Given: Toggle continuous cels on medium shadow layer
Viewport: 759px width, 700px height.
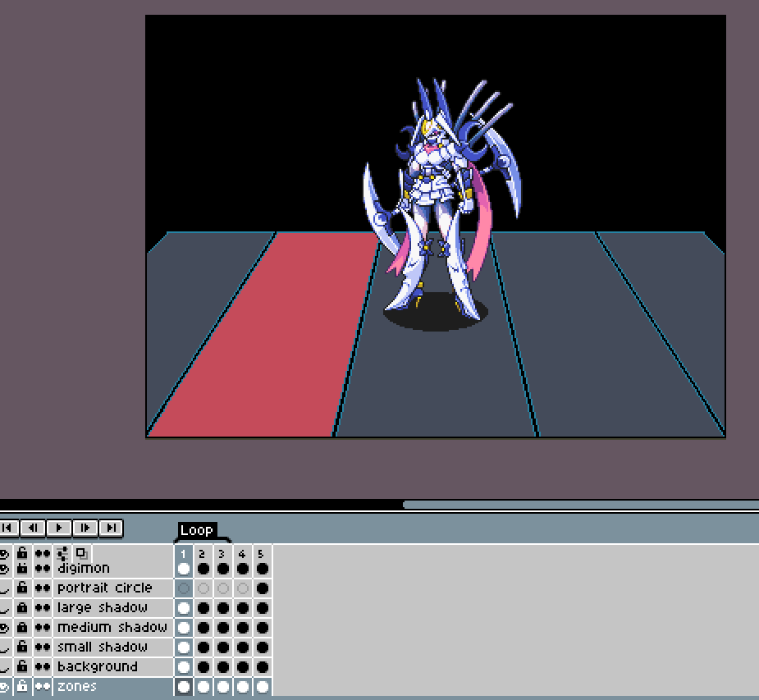Looking at the screenshot, I should tap(43, 628).
